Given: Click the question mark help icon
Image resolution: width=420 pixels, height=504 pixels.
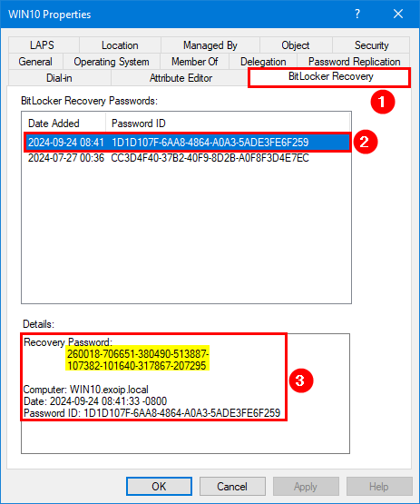Looking at the screenshot, I should [357, 15].
